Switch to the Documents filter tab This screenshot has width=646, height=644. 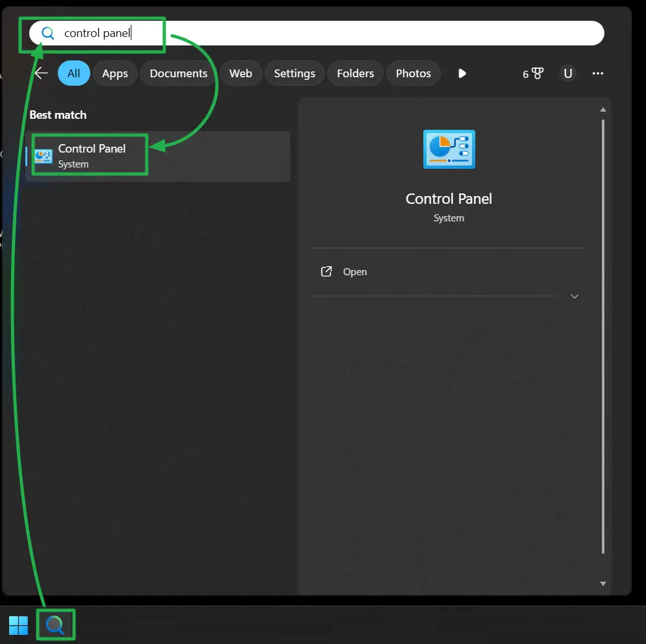coord(179,73)
